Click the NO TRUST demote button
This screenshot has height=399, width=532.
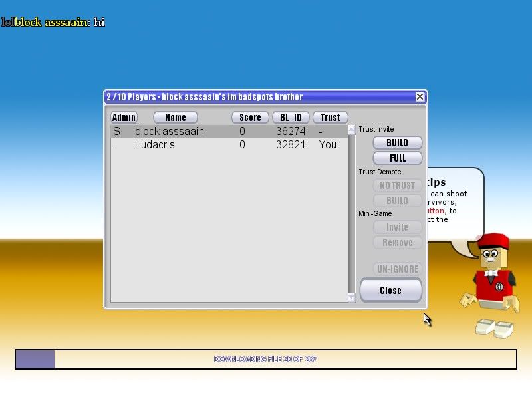tap(397, 186)
